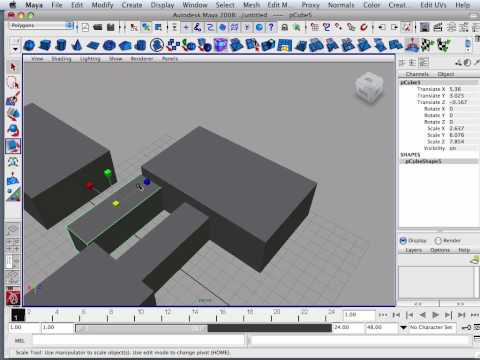Create a polygon cylinder from the shelf
480x360 pixels.
61,45
